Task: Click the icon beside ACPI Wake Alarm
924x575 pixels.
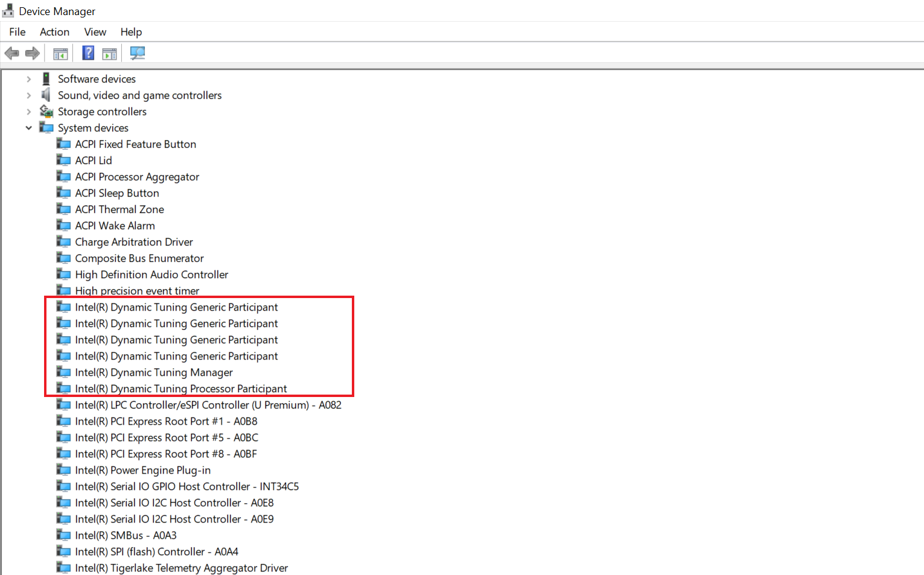Action: click(63, 225)
